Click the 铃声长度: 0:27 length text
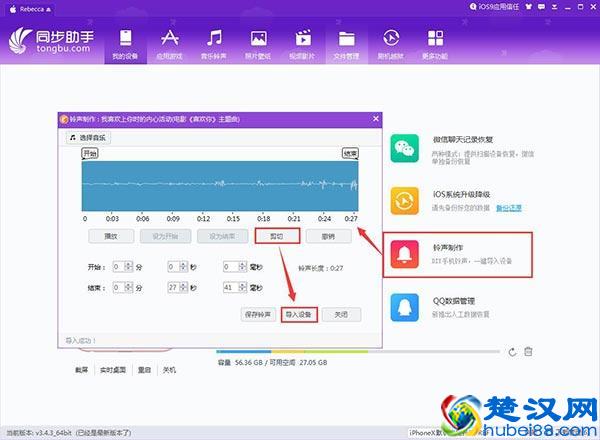Viewport: 600px width, 440px height. coord(321,268)
